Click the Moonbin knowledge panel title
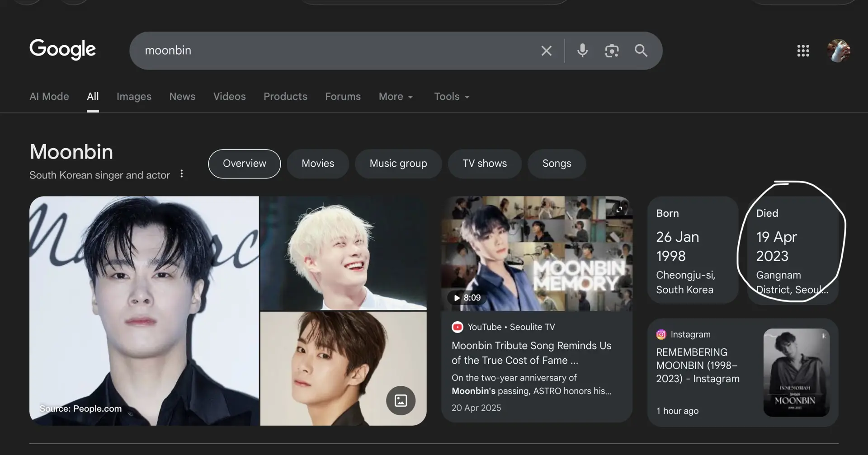 tap(71, 152)
